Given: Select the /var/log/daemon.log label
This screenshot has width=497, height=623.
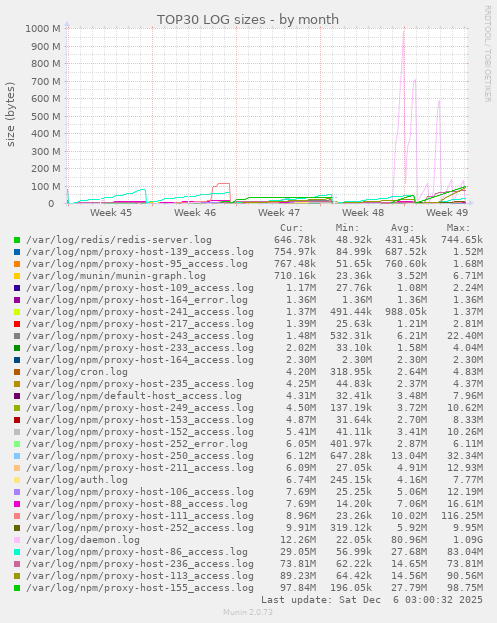Looking at the screenshot, I should point(83,540).
